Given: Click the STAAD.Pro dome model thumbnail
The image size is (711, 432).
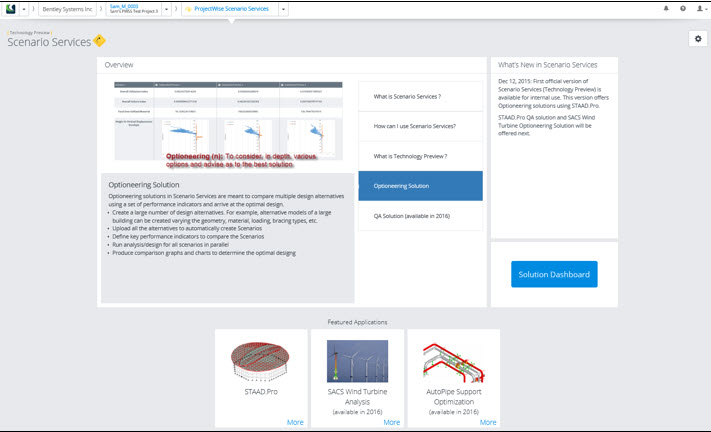Looking at the screenshot, I should pyautogui.click(x=260, y=361).
